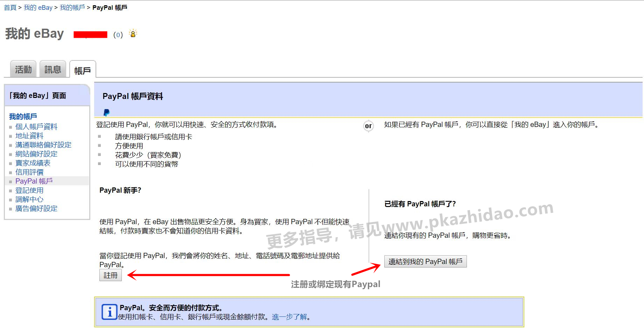This screenshot has height=328, width=644.
Task: Click the PayPal 帳戶資料 heading
Action: click(x=133, y=96)
